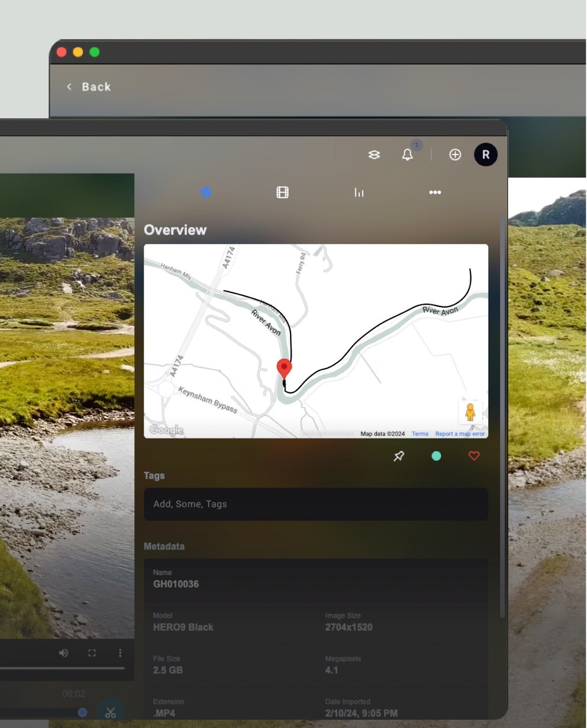This screenshot has width=587, height=728.
Task: Mute the video with speaker icon
Action: coord(63,653)
